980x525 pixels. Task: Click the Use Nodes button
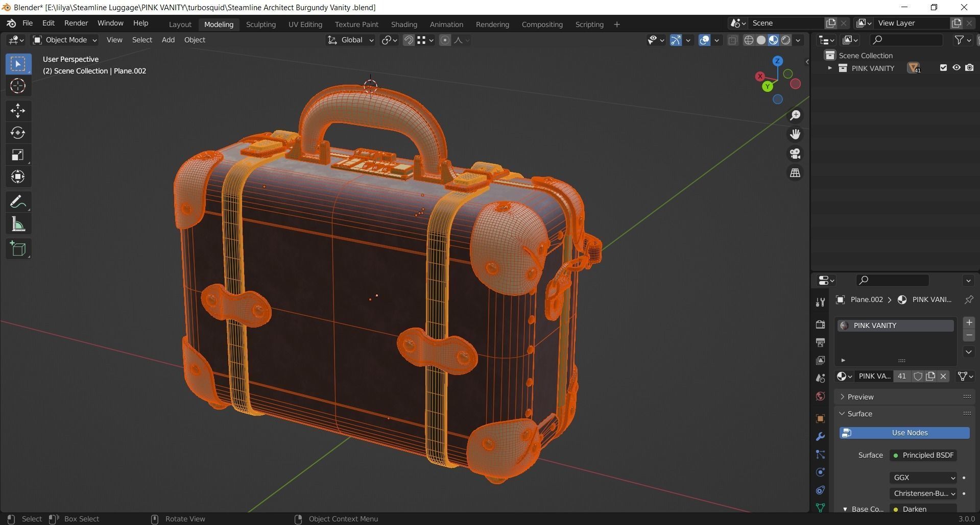pyautogui.click(x=904, y=433)
